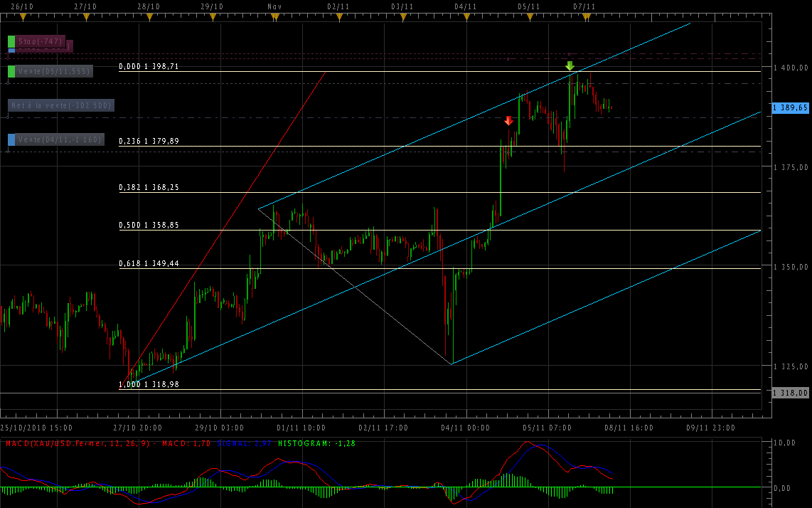Click the Net à la vente(-302 500) label
This screenshot has width=812, height=508.
(60, 105)
